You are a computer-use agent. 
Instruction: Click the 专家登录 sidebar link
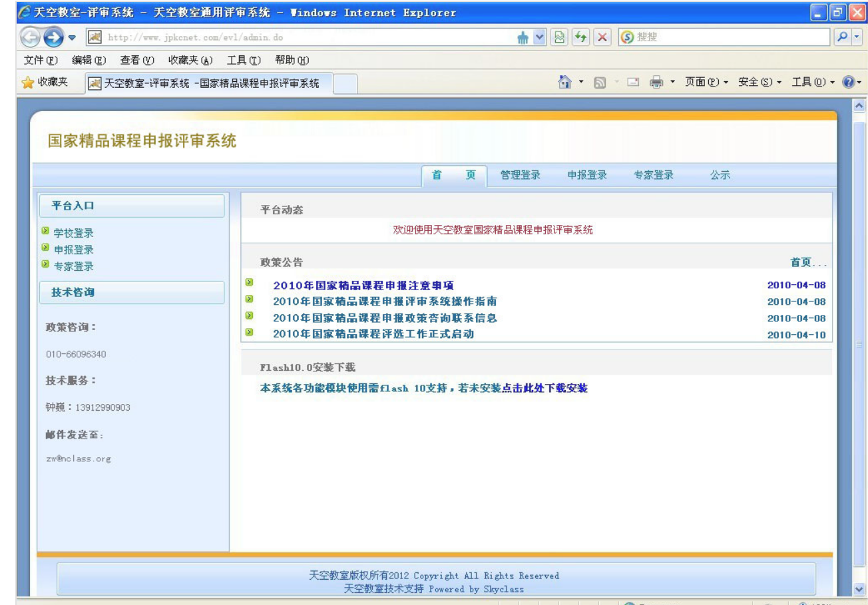tap(73, 267)
